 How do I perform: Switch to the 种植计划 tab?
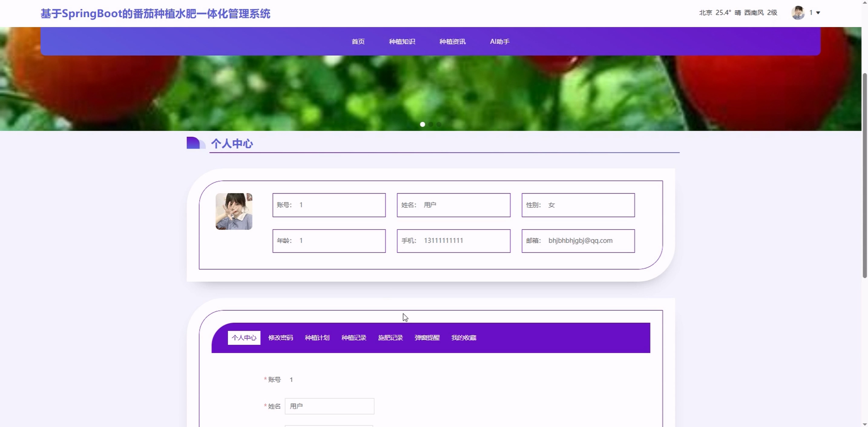point(317,337)
